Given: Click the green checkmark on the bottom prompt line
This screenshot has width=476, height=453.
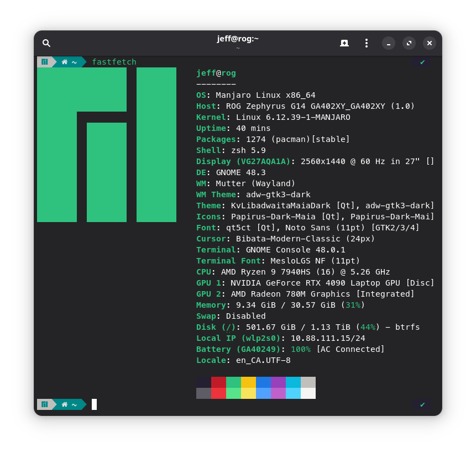Looking at the screenshot, I should tap(422, 404).
